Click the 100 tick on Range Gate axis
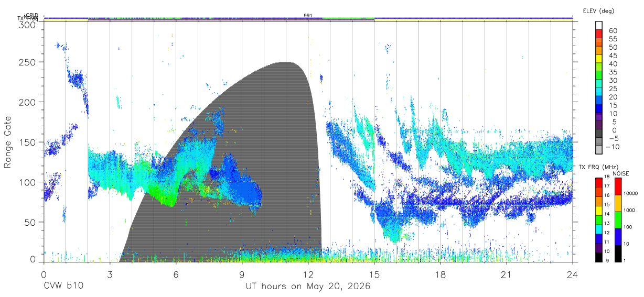Viewport: 644px width, 297px height. 27,182
